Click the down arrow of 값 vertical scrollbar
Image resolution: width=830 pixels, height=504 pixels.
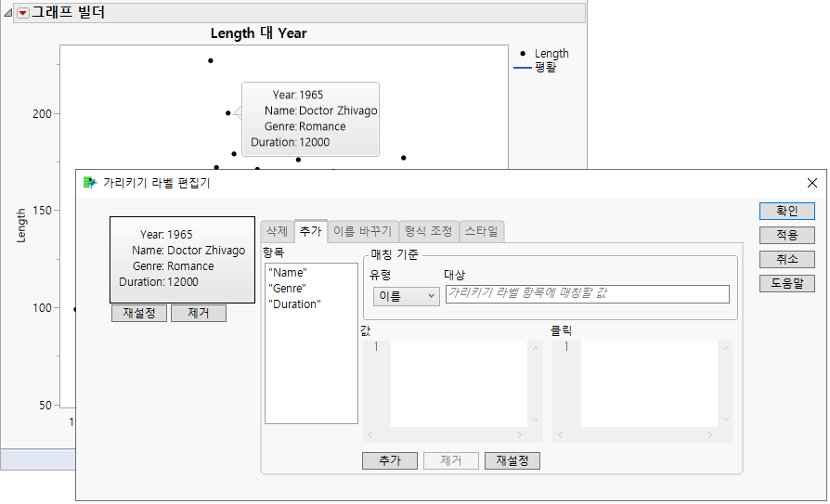pyautogui.click(x=536, y=420)
